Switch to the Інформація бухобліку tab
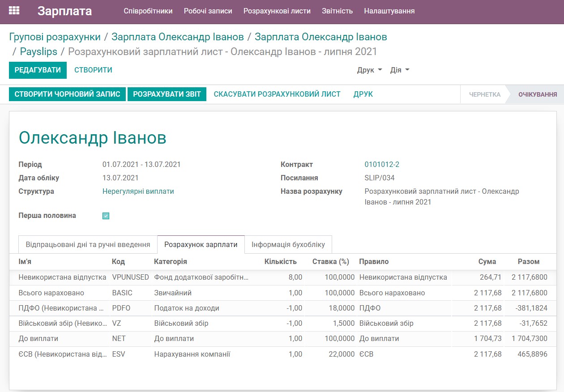This screenshot has width=564, height=392. tap(288, 244)
